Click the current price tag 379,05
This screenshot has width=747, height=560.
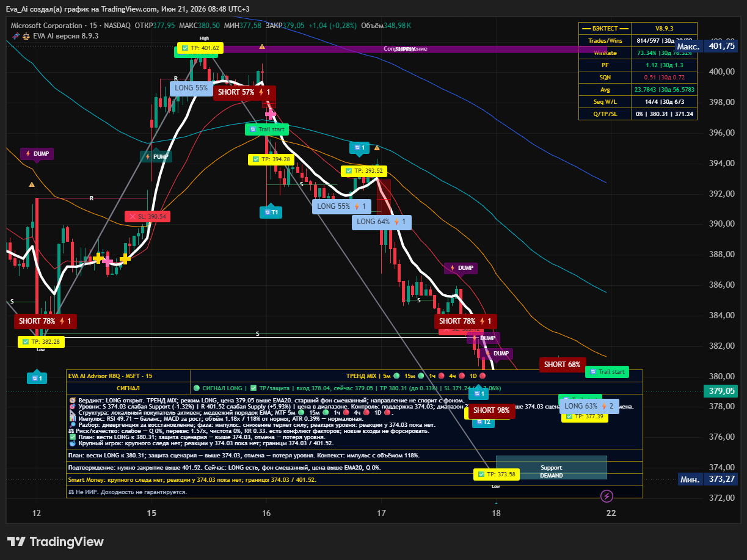[721, 391]
